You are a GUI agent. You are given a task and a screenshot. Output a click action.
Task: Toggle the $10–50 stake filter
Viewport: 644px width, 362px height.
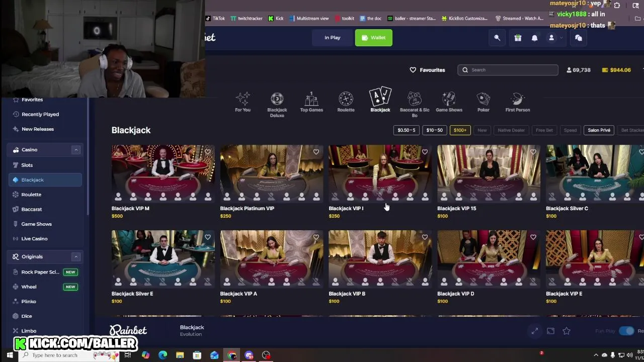tap(435, 130)
